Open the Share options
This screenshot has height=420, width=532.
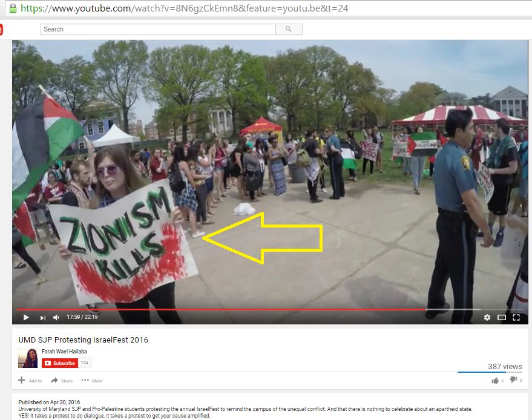(62, 381)
